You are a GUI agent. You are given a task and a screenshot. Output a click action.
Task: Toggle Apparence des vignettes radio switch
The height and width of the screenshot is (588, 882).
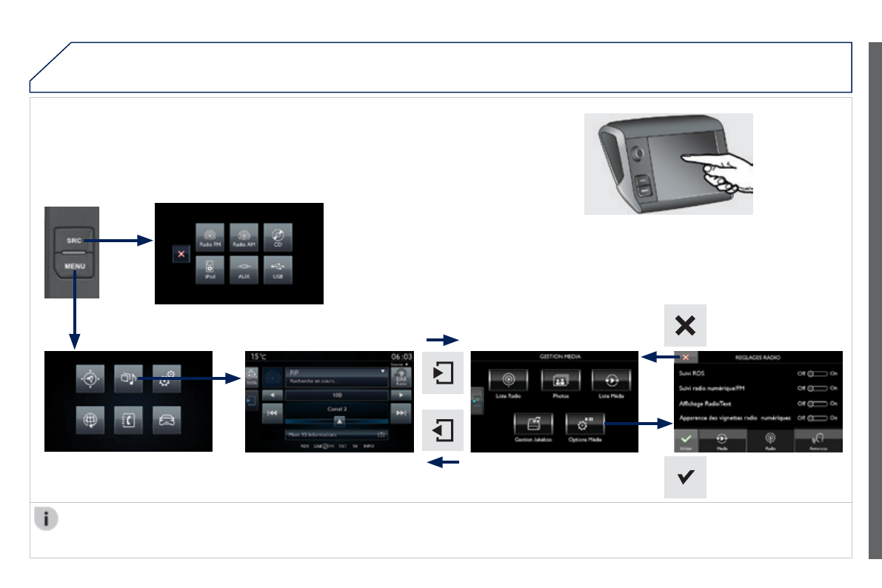point(818,418)
